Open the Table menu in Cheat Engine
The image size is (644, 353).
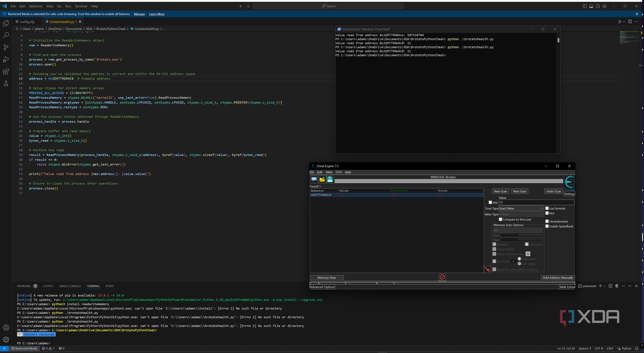tap(329, 172)
